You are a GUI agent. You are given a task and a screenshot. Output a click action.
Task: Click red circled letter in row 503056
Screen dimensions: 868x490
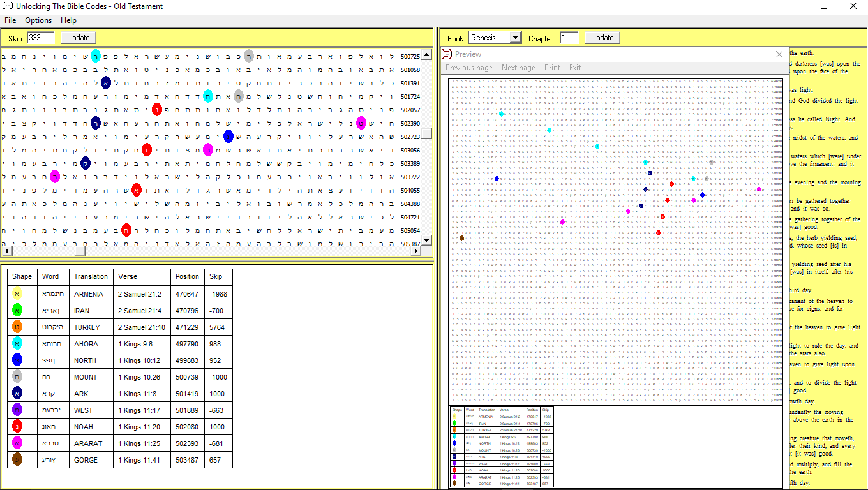[x=147, y=150]
